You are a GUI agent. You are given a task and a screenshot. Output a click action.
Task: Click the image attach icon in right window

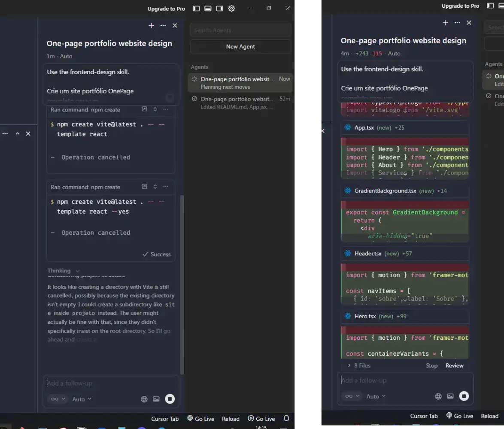click(450, 396)
